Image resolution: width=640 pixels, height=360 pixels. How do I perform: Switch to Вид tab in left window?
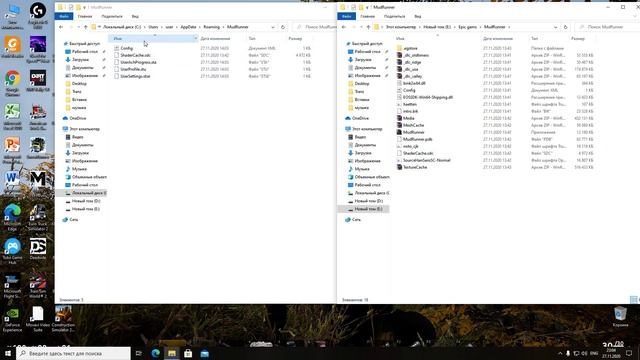(x=135, y=16)
